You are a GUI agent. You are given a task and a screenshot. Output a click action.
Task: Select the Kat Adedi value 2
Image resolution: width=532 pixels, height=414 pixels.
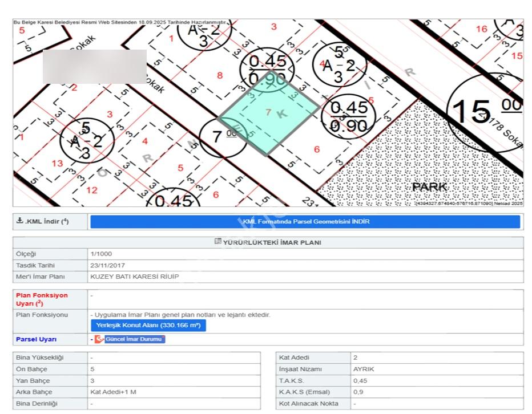click(355, 358)
